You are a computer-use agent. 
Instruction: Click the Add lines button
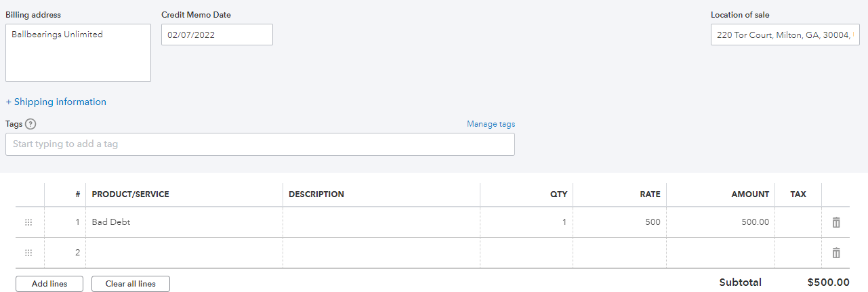49,284
